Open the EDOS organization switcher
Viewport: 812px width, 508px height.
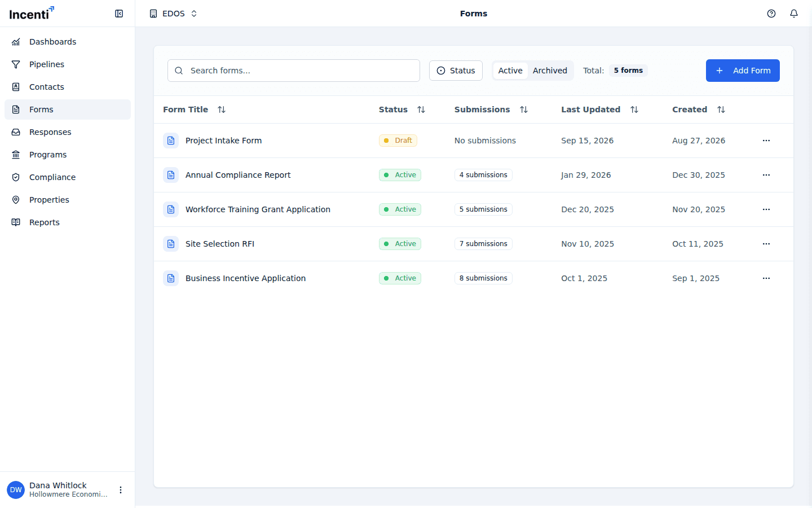[174, 14]
